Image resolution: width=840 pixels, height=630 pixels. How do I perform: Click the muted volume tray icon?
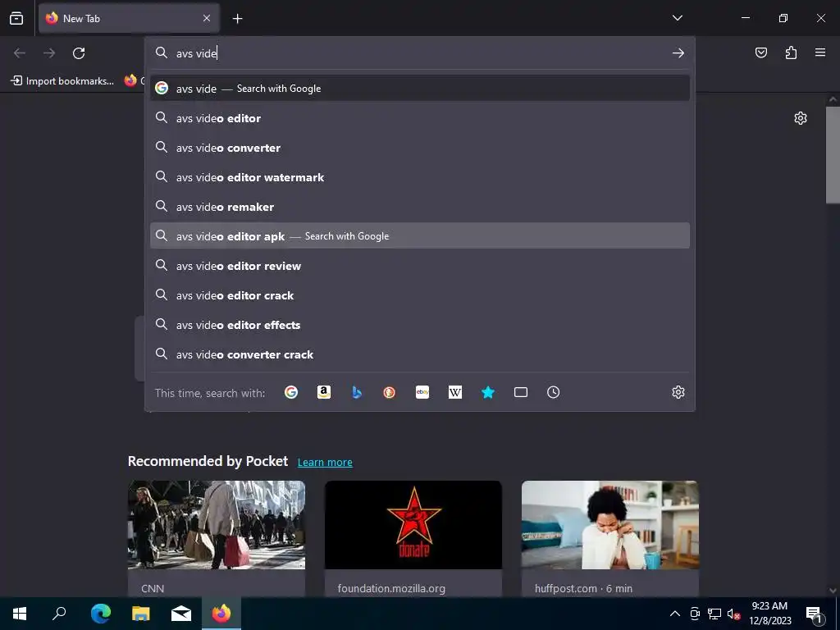733,614
